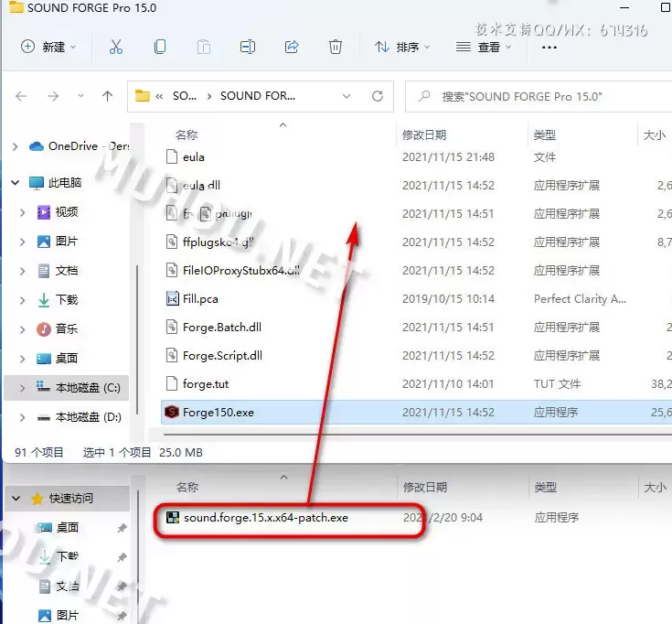Screen dimensions: 672x624
Task: Click the Fill.pca file icon
Action: (172, 298)
